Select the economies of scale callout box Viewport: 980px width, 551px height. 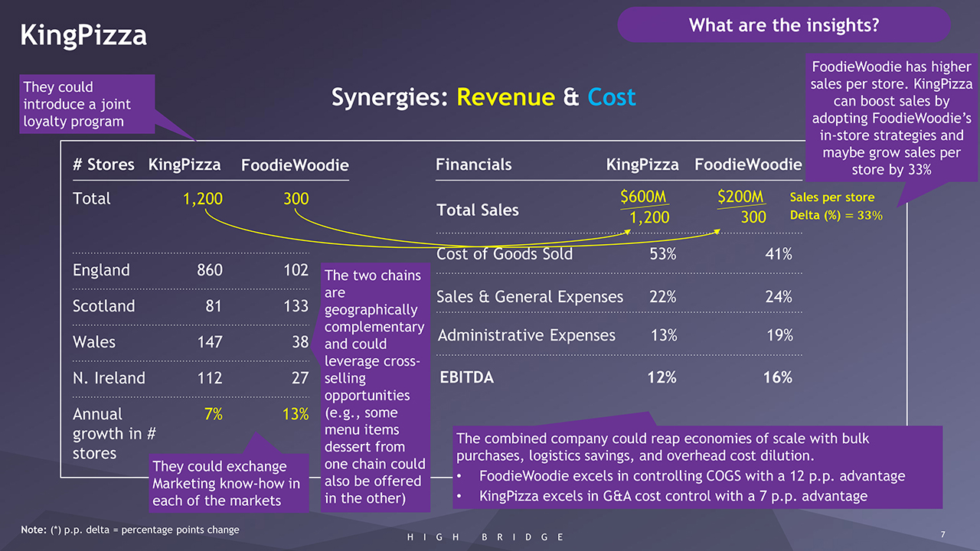tap(695, 467)
